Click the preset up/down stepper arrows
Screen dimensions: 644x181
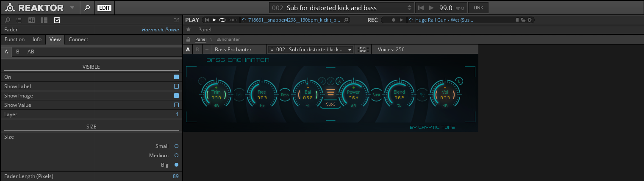tap(409, 8)
